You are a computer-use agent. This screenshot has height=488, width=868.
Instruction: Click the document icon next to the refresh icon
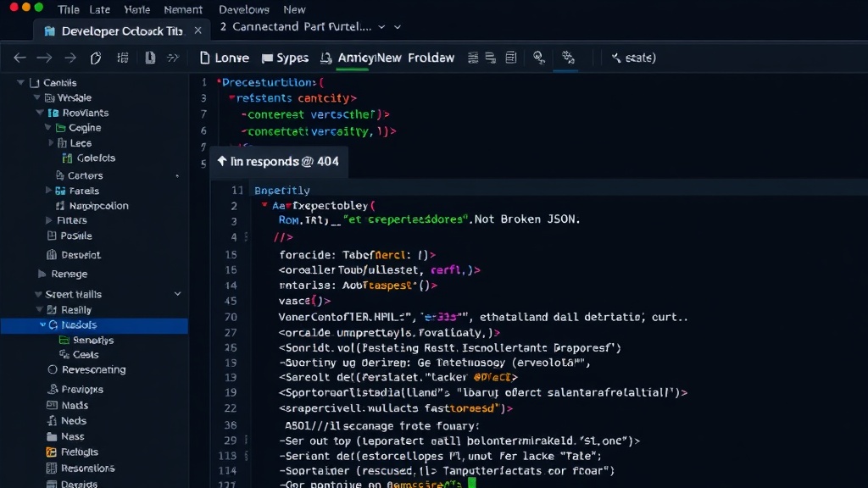(150, 58)
